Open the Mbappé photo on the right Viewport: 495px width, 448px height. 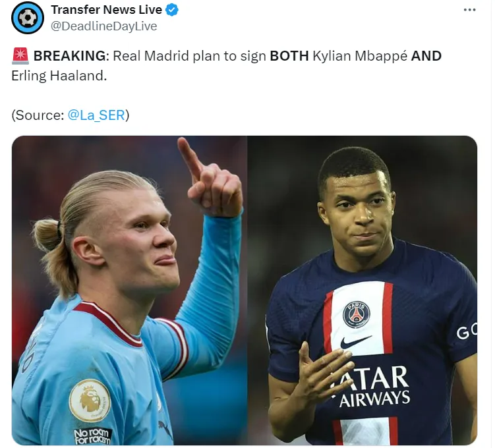coord(362,291)
